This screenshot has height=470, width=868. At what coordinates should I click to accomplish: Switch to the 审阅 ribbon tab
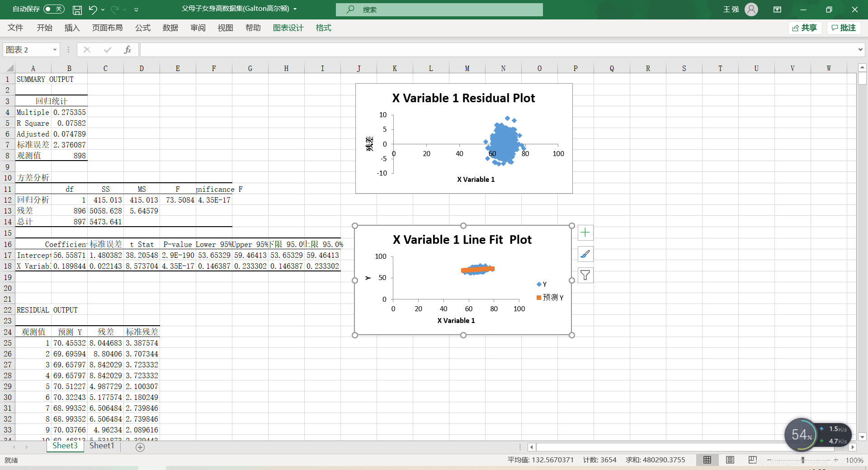pyautogui.click(x=198, y=28)
